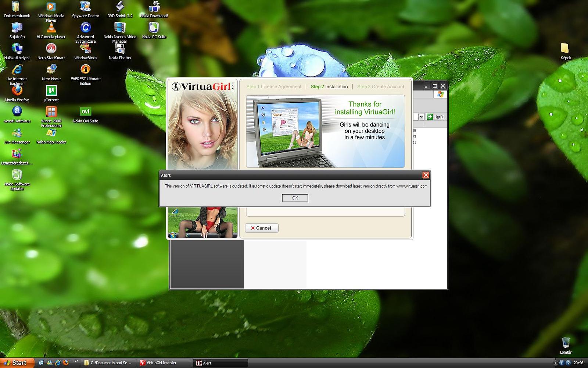Open DVD Shrink 3.2 shortcut
The image size is (588, 368).
[x=120, y=10]
